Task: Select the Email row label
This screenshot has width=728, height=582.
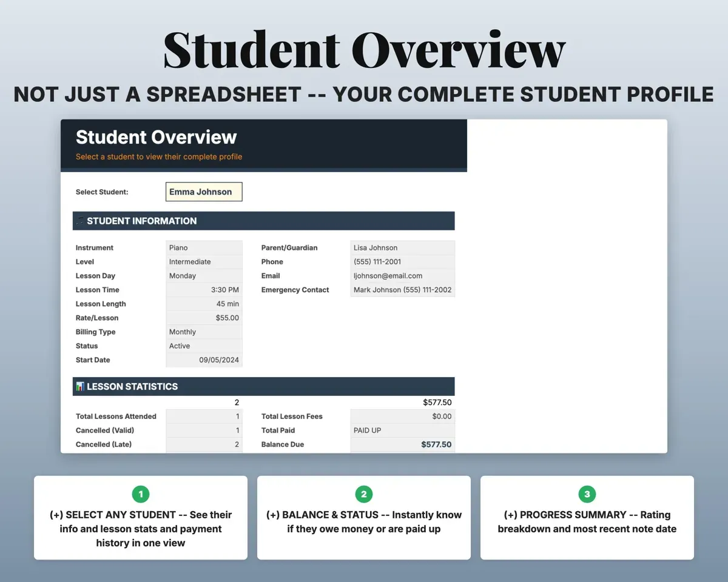Action: [271, 276]
